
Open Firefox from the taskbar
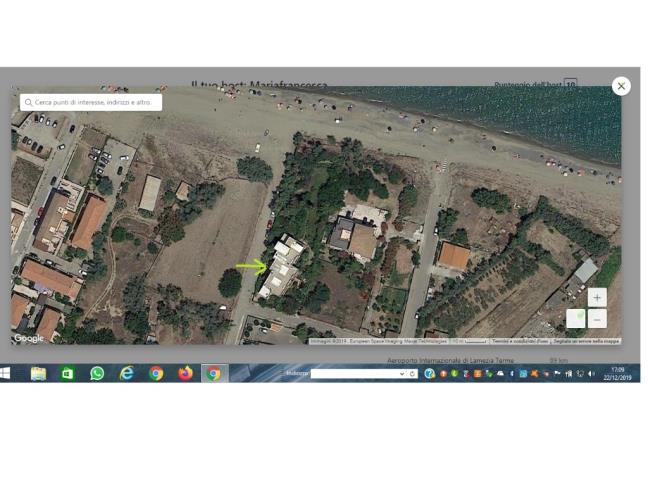185,373
